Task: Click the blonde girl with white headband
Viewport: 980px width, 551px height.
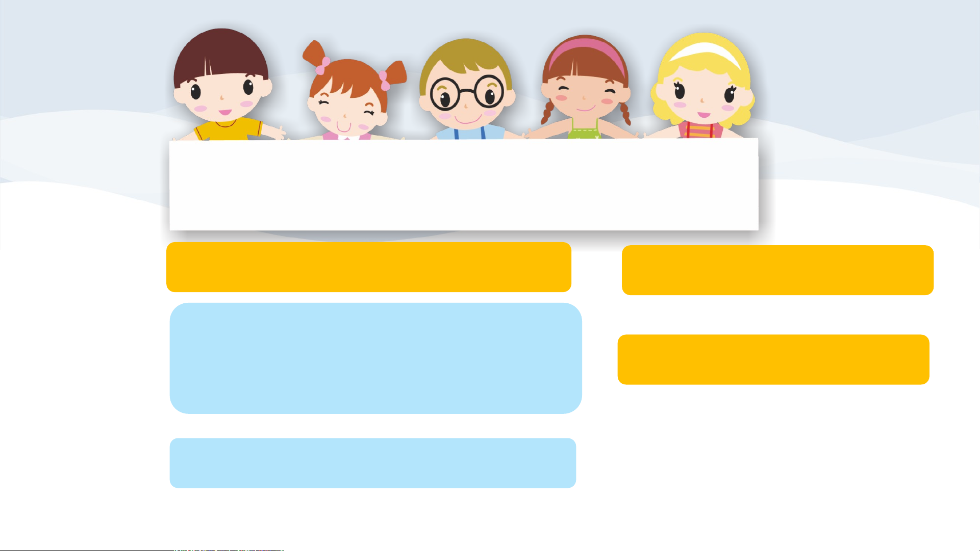Action: click(x=703, y=87)
